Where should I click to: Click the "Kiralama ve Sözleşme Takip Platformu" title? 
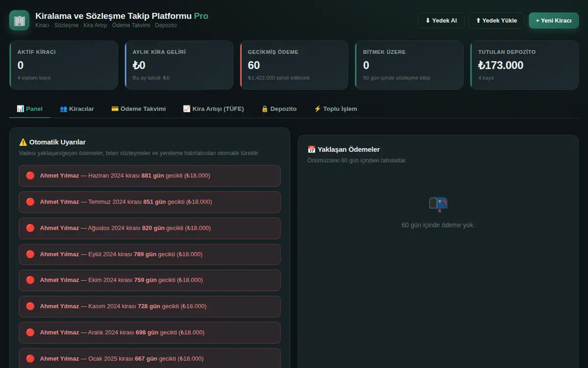(x=114, y=16)
